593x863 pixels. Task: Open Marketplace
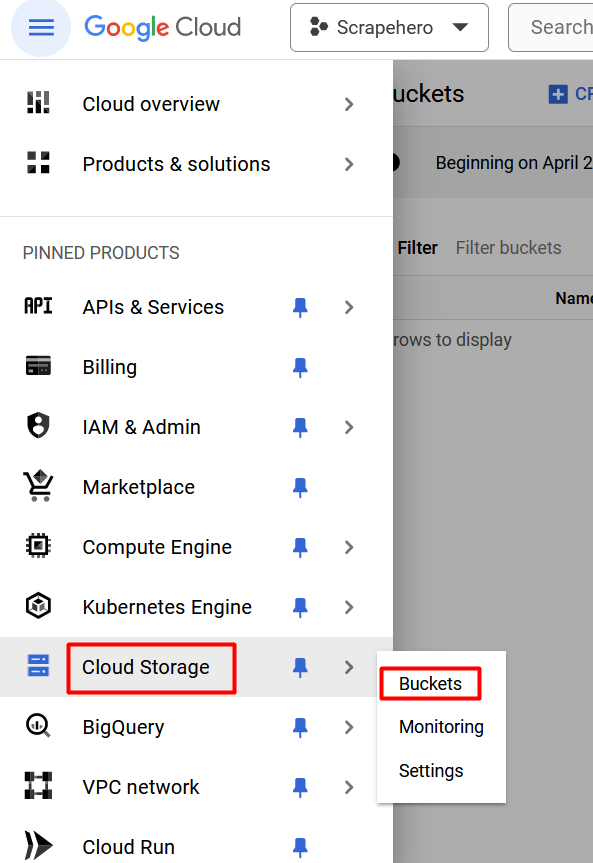pyautogui.click(x=139, y=487)
